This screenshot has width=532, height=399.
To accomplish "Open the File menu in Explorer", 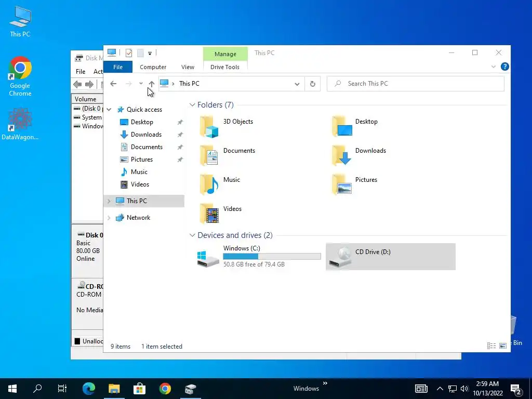I will click(118, 67).
